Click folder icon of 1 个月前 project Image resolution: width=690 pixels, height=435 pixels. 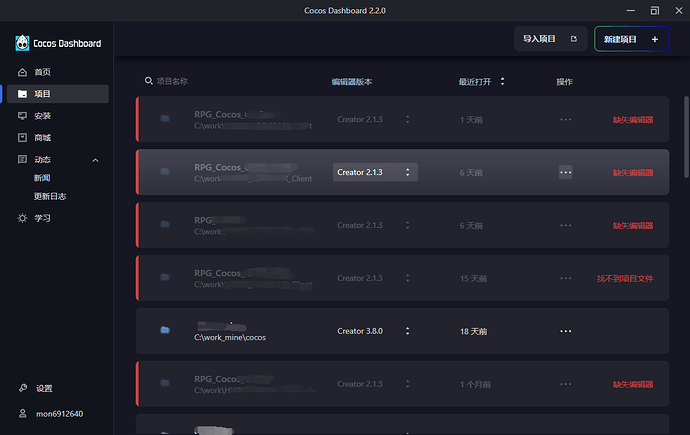point(165,383)
